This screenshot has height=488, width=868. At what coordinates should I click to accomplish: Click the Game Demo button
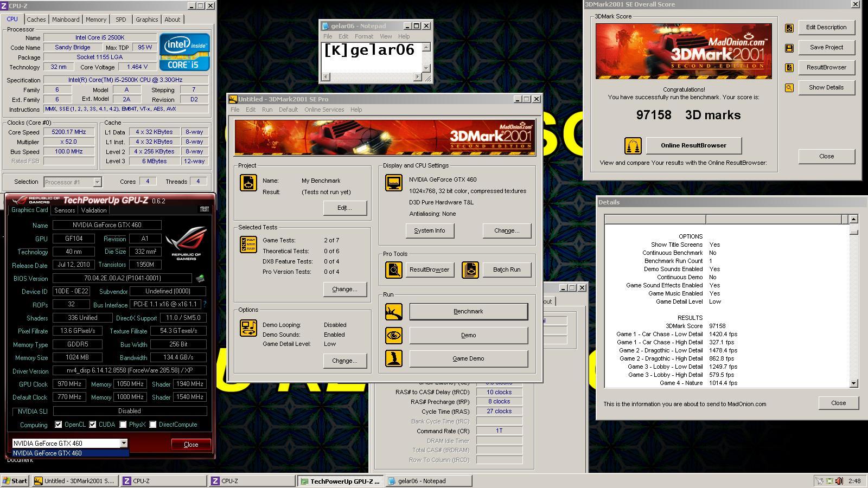pyautogui.click(x=468, y=358)
